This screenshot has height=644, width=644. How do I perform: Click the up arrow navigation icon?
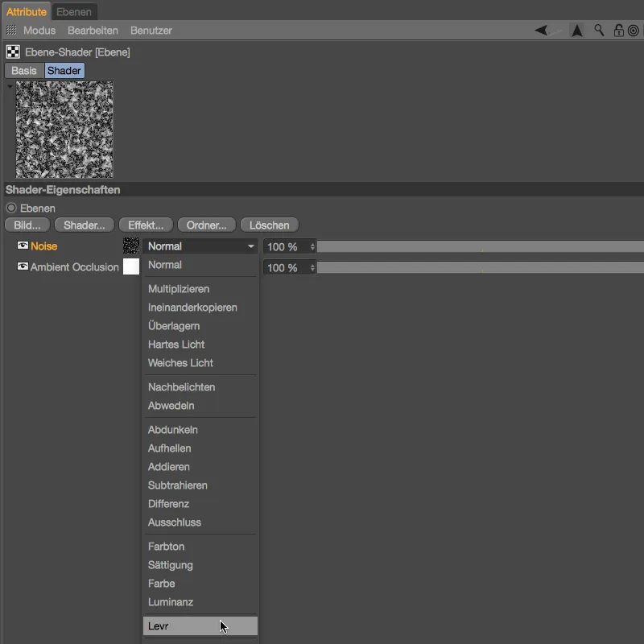click(x=577, y=31)
